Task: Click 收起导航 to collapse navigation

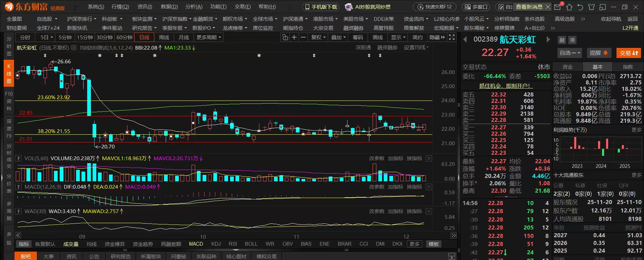Action: tap(611, 19)
